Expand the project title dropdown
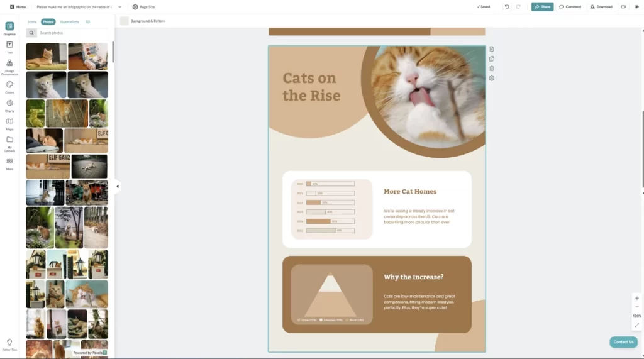Viewport: 644px width, 359px height. [x=119, y=6]
